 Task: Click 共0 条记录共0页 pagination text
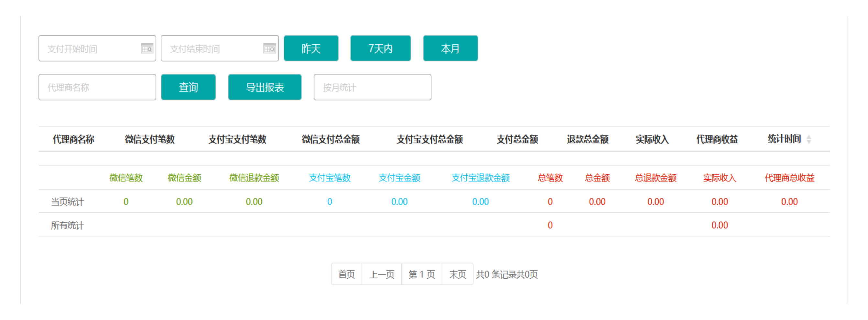[507, 274]
